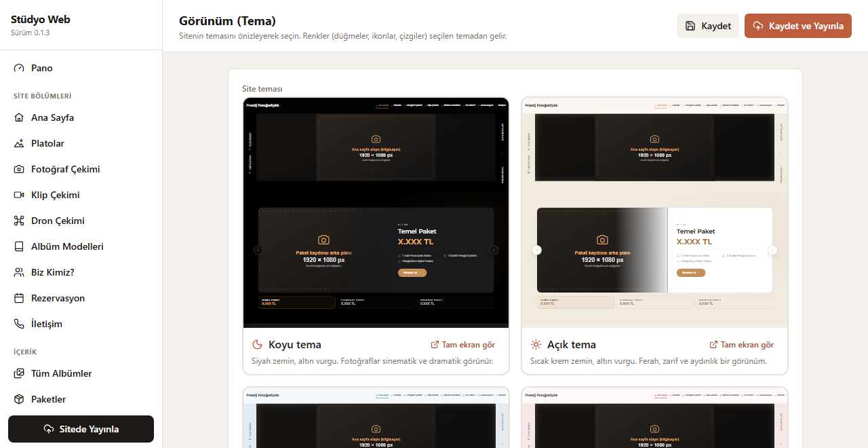Viewport: 868px width, 448px height.
Task: Select the Platolar mountain icon
Action: pyautogui.click(x=19, y=143)
